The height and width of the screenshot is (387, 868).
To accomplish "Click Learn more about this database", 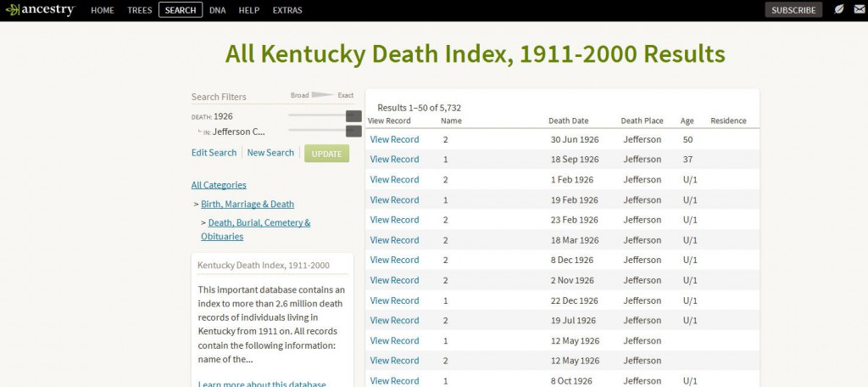I will [262, 384].
